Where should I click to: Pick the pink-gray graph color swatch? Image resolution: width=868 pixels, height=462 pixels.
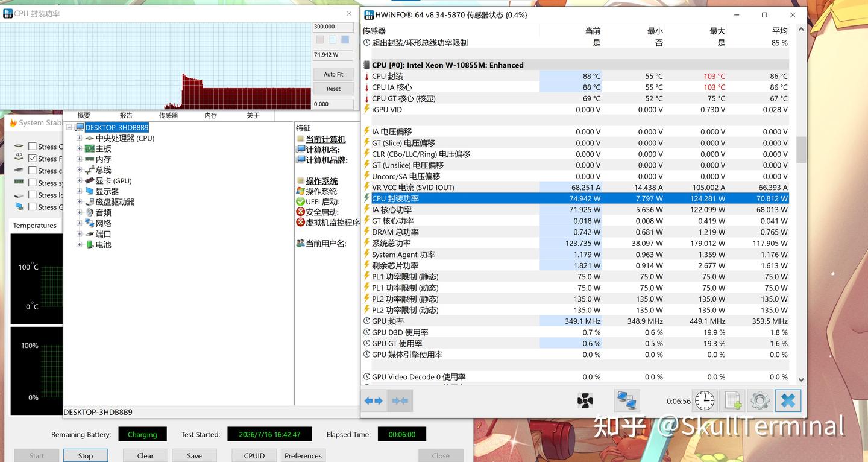tap(320, 39)
